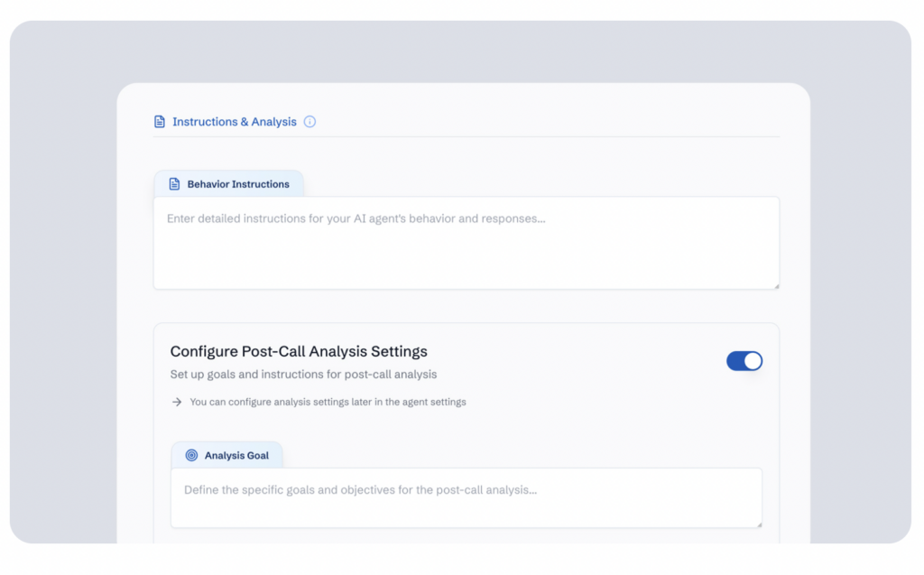
Task: Click the divider line under Instructions & Analysis
Action: [x=466, y=137]
